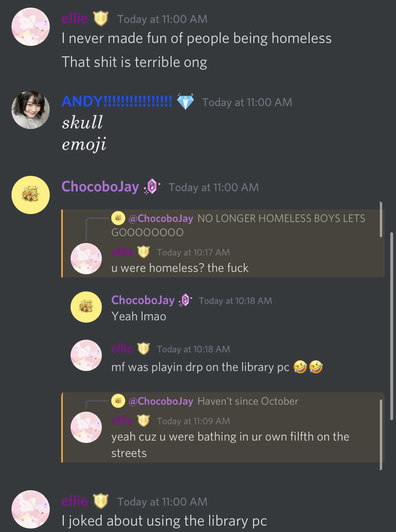Screen dimensions: 396x532
Task: Click small reply avatar before NO LONGER HOMELESS
Action: click(x=118, y=218)
